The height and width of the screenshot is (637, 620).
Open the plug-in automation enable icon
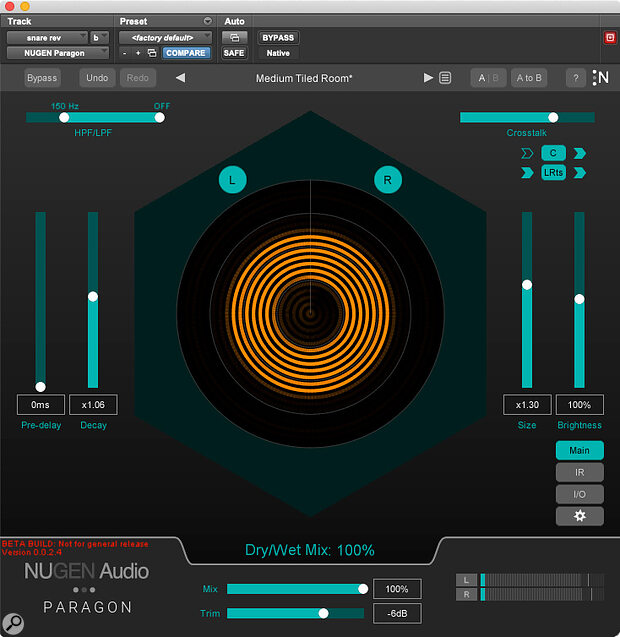(x=234, y=38)
